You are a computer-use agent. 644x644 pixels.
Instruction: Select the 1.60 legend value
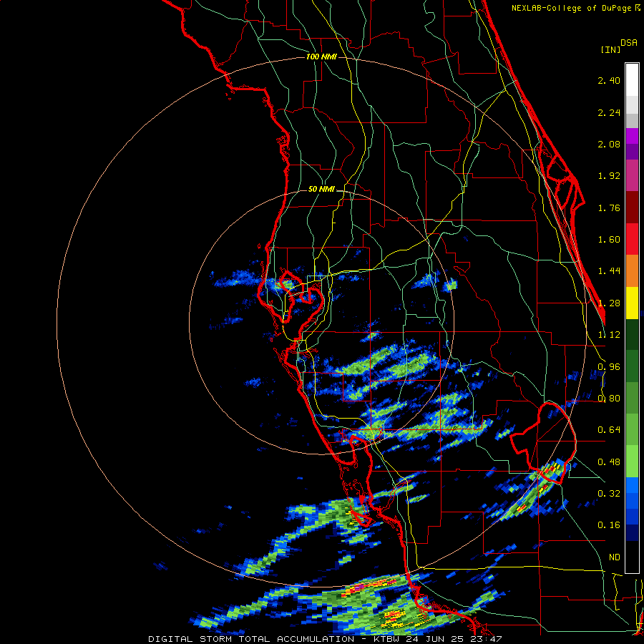coord(609,240)
